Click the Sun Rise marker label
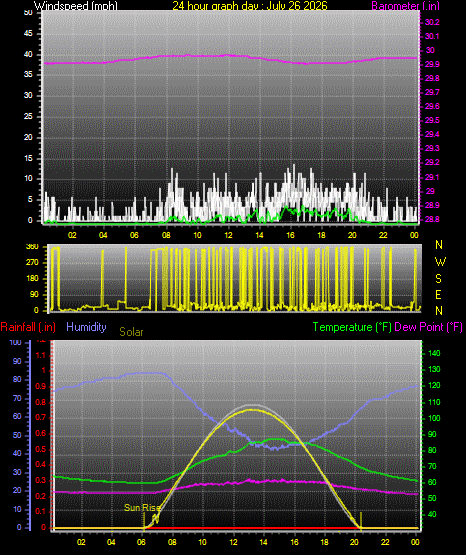466x555 pixels. click(x=142, y=508)
